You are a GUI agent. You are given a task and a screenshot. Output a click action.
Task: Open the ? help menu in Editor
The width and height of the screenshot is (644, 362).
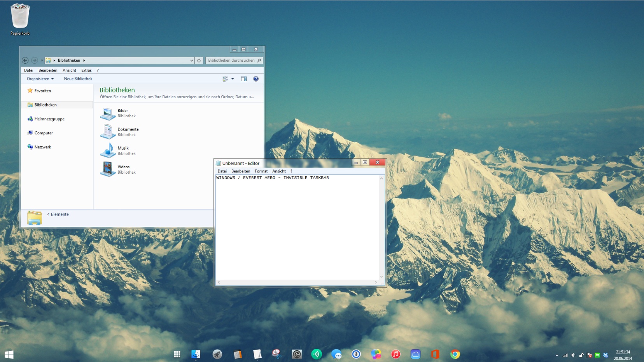pyautogui.click(x=291, y=171)
